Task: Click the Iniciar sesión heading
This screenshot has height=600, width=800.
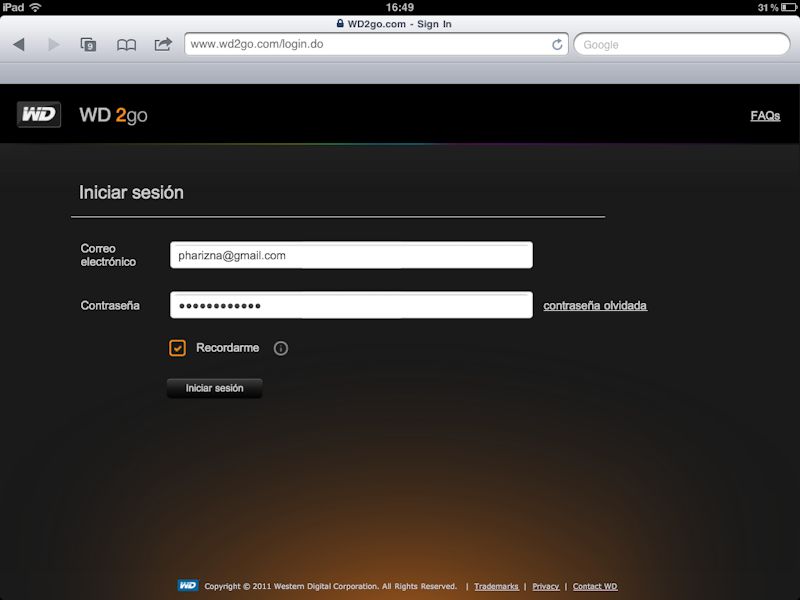Action: [131, 192]
